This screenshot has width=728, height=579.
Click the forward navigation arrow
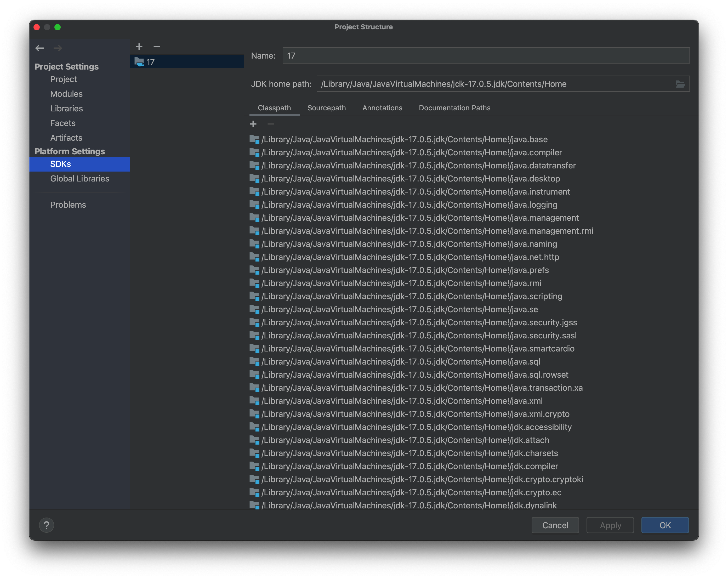coord(58,48)
